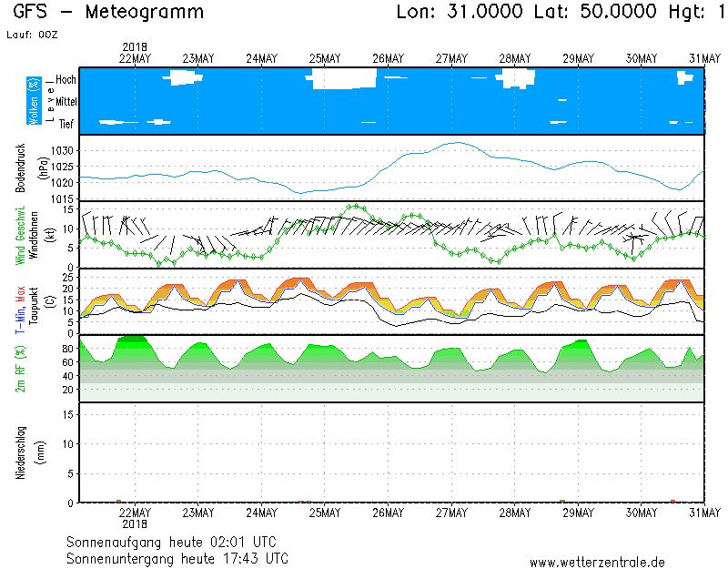The image size is (728, 569).
Task: Click the 1030 value on pressure axis
Action: [60, 150]
